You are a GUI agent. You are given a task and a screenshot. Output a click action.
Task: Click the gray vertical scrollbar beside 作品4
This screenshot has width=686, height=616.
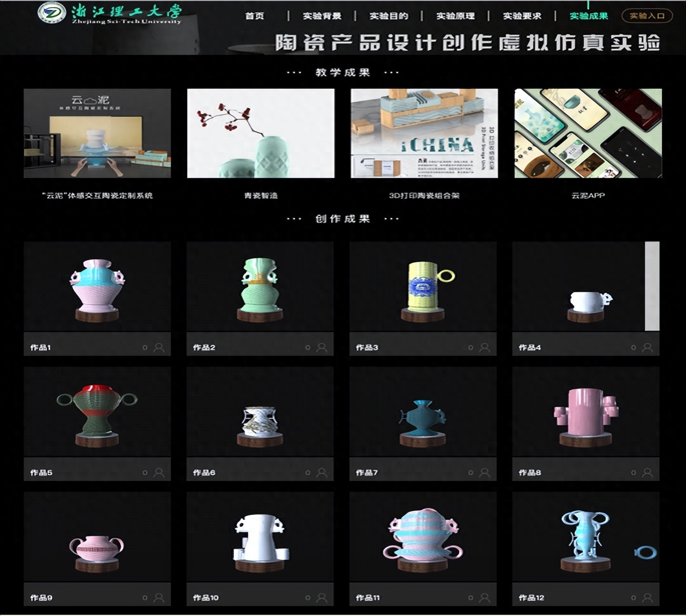pyautogui.click(x=652, y=286)
